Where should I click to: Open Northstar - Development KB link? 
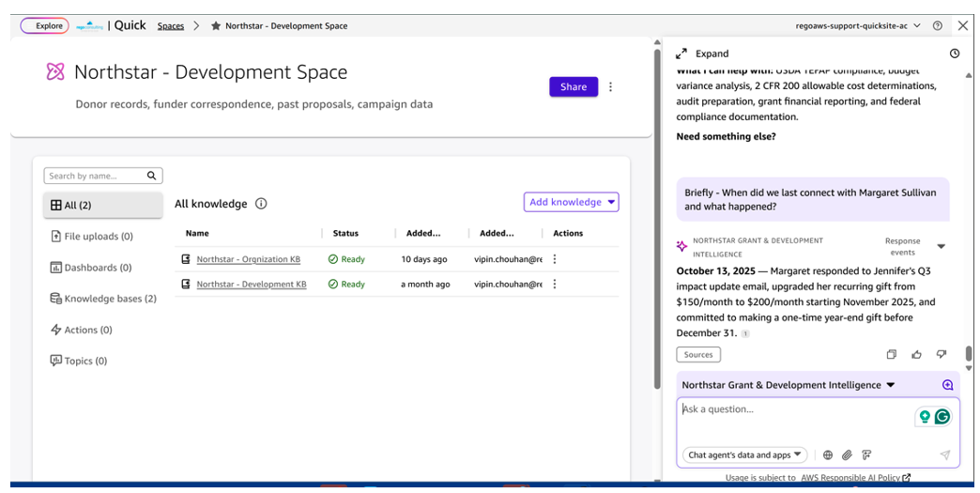(252, 285)
